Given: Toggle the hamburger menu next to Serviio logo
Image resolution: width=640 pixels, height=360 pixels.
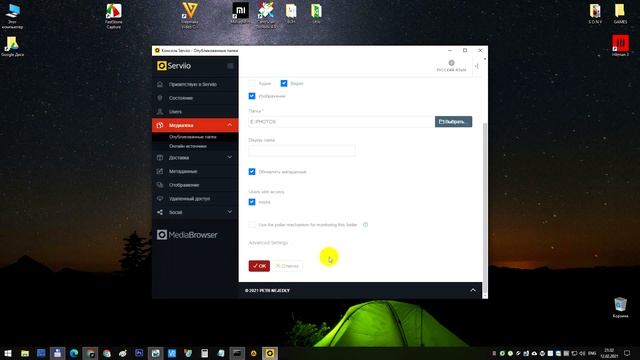Looking at the screenshot, I should click(230, 66).
